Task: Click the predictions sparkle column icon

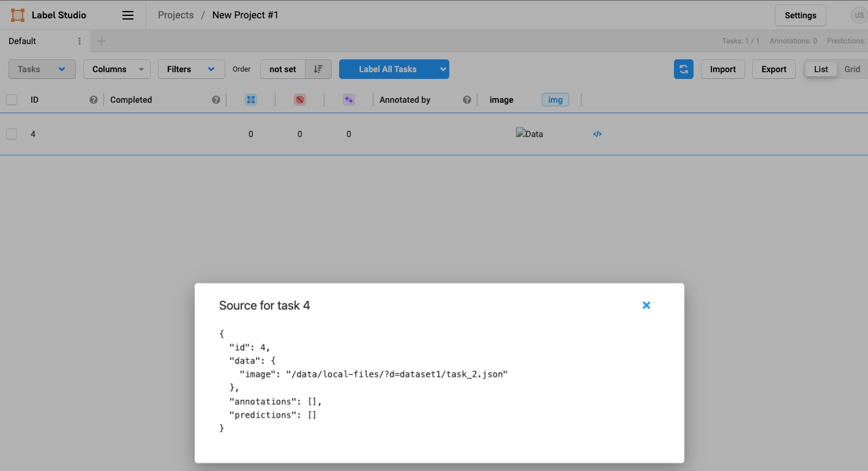Action: click(x=348, y=99)
